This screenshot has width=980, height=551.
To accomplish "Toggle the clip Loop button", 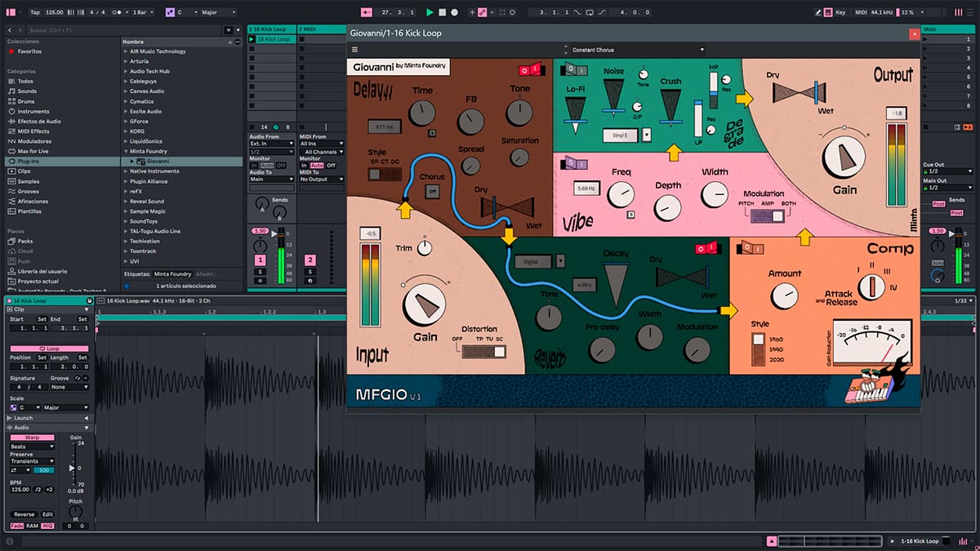I will click(50, 349).
